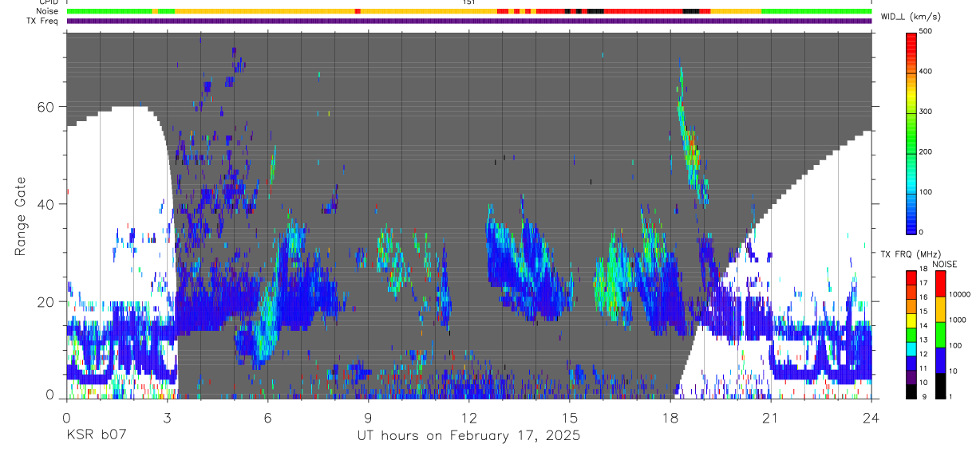
Task: Click the 'Noise' row label at top left
Action: click(46, 11)
